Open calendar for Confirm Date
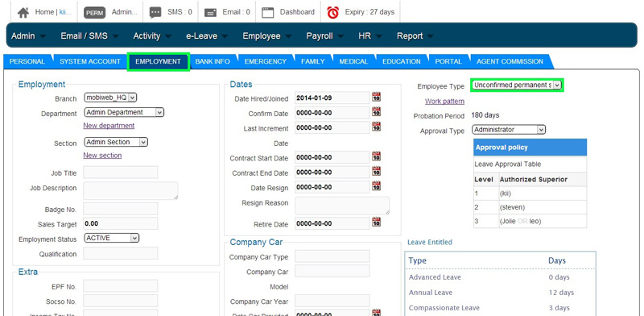This screenshot has width=644, height=316. (376, 111)
